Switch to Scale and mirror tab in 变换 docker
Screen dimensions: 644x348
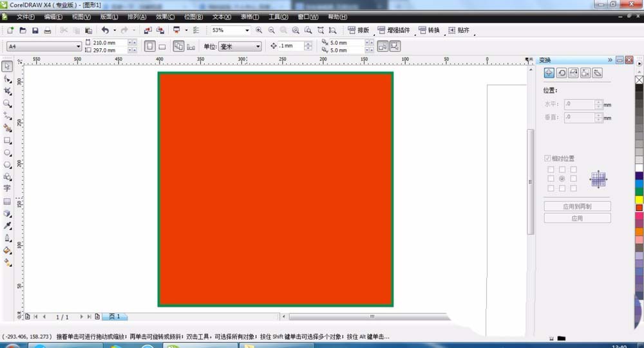573,73
